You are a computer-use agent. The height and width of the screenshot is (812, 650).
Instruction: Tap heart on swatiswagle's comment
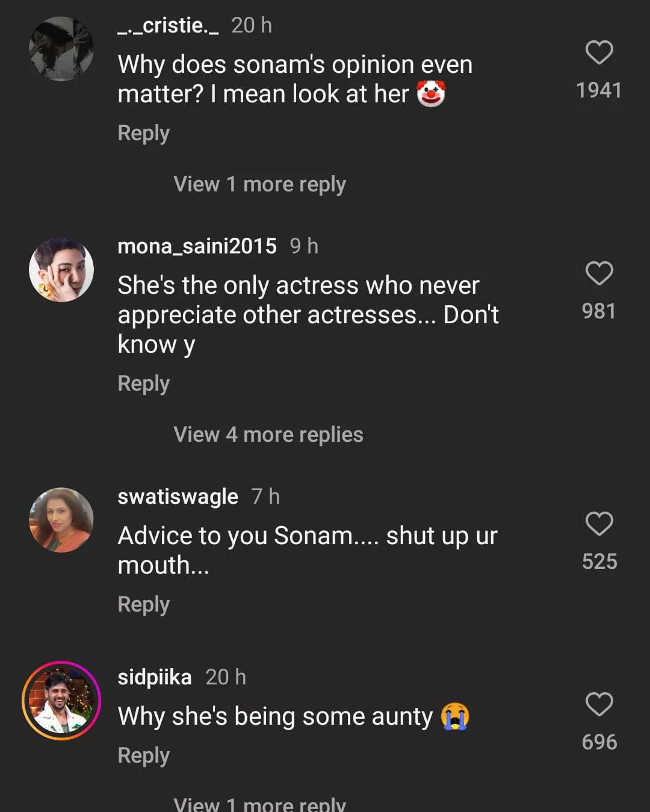click(599, 524)
